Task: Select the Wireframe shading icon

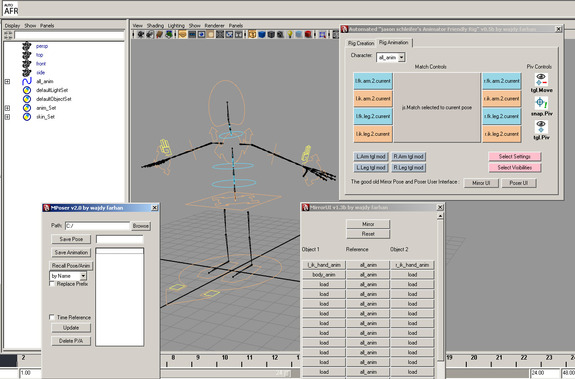Action: tap(252, 34)
